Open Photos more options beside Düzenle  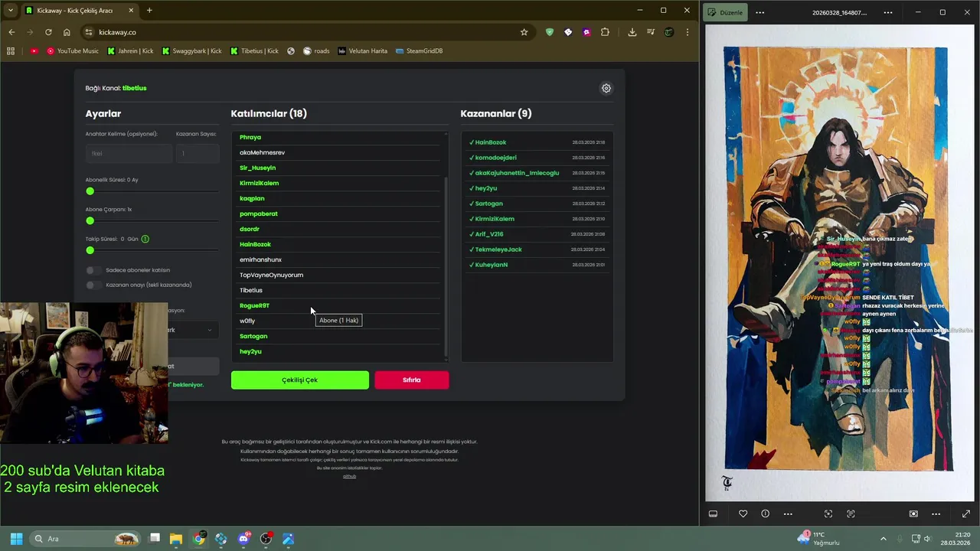(x=759, y=12)
